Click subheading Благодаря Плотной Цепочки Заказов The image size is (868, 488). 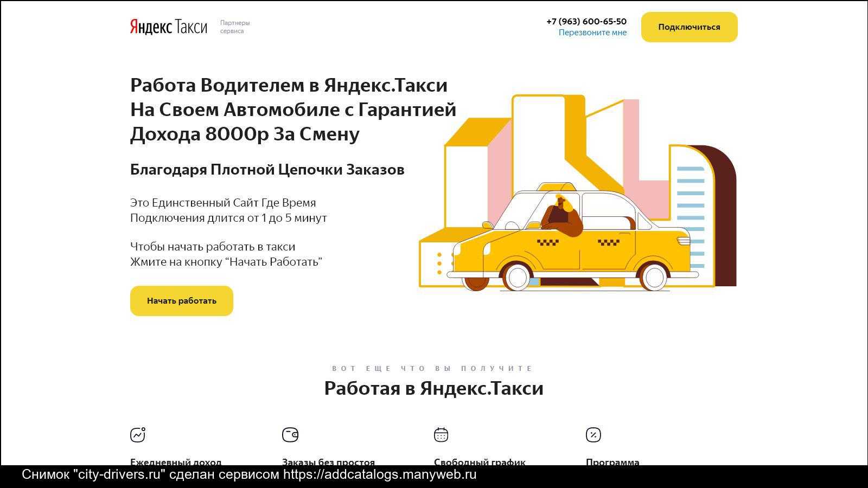(x=267, y=170)
